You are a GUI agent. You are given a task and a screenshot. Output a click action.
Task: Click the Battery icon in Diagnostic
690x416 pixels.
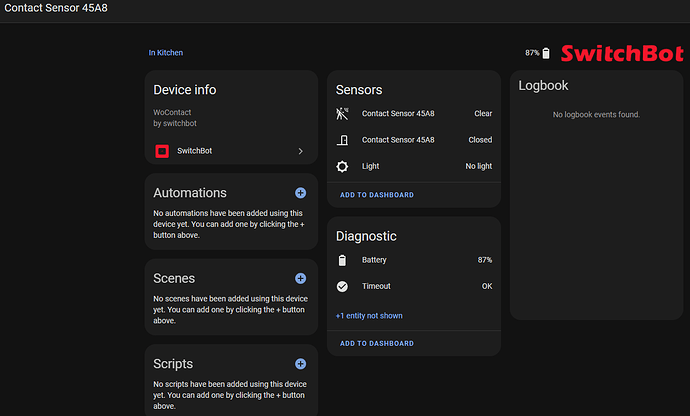[343, 260]
